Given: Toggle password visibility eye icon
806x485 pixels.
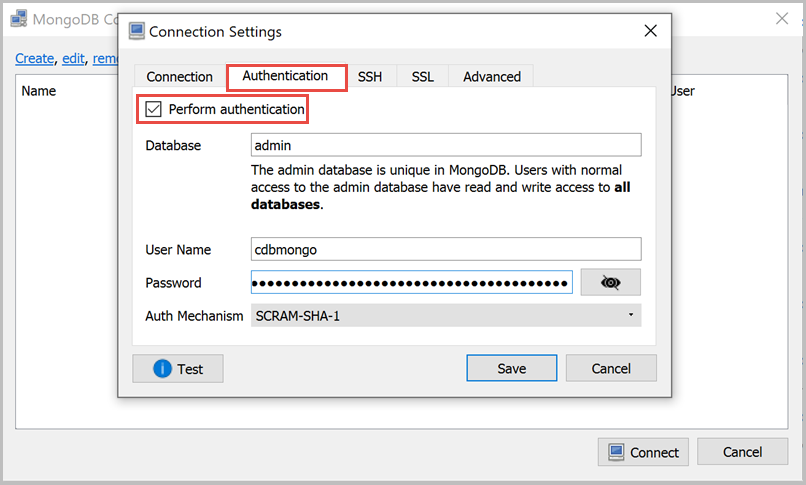Looking at the screenshot, I should click(x=610, y=283).
